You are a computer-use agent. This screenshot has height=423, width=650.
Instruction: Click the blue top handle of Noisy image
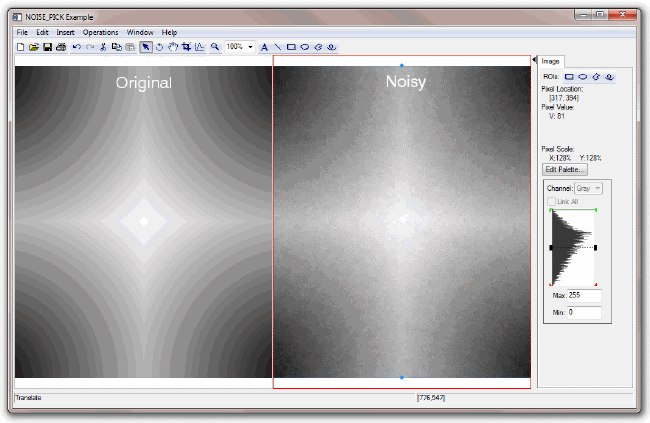pyautogui.click(x=402, y=66)
